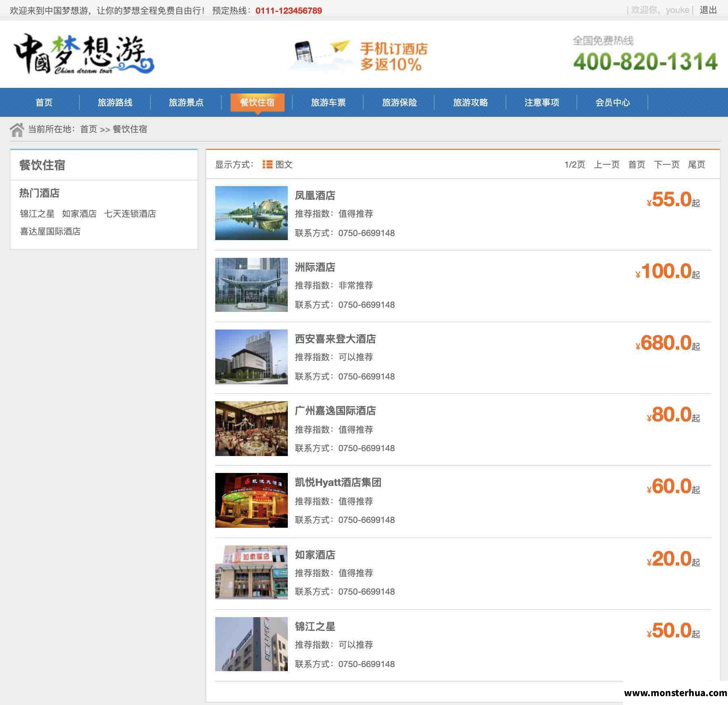The image size is (728, 705).
Task: Open the 旅游车票 menu item
Action: pos(328,102)
